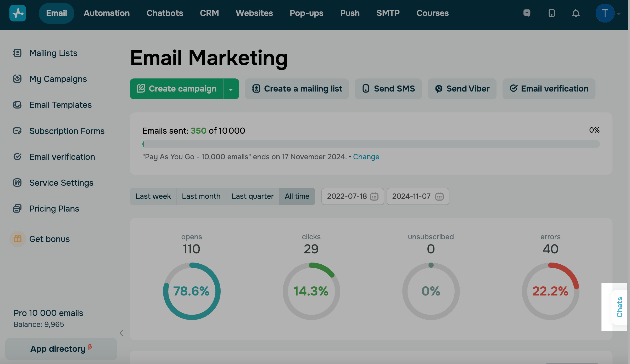Open Mailing Lists from the sidebar
The image size is (630, 364).
click(53, 53)
